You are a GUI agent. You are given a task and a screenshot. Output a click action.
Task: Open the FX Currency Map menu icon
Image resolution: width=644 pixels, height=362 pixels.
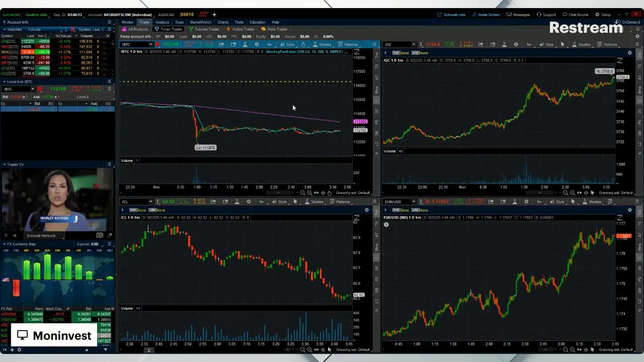(x=109, y=244)
